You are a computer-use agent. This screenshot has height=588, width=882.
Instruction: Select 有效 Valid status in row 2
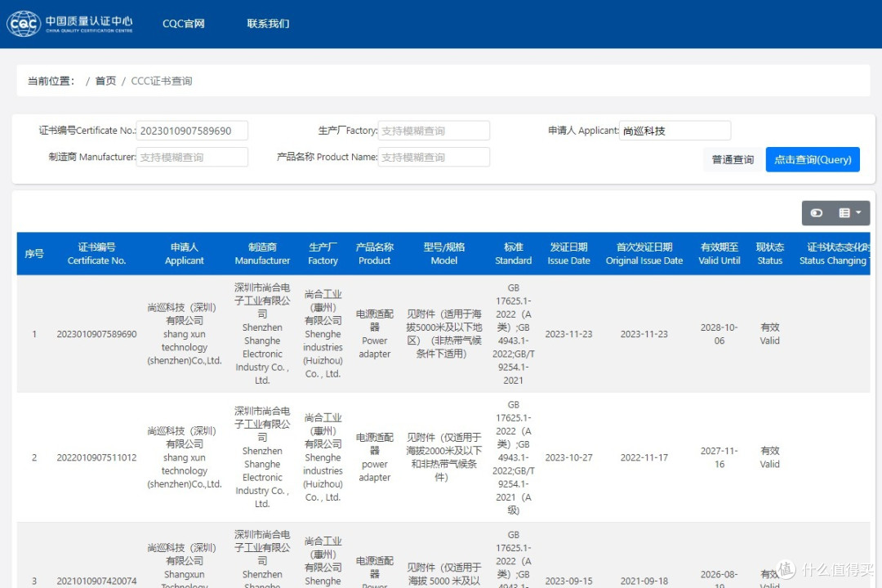point(769,457)
